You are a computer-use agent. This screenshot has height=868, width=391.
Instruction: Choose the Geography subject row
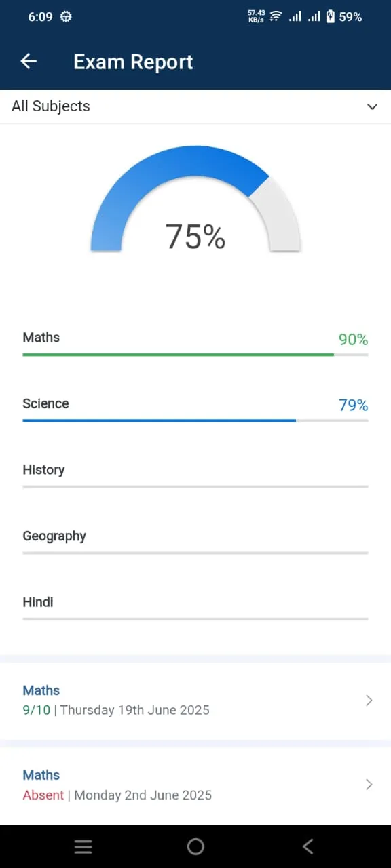[x=195, y=542]
